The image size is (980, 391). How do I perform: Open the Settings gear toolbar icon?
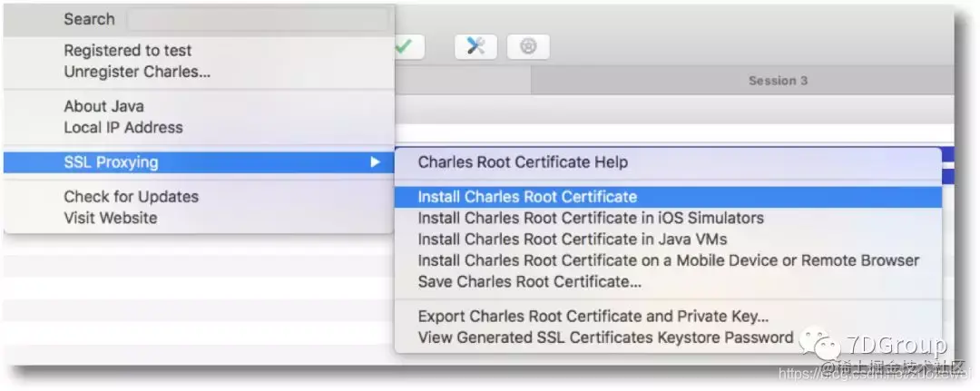tap(528, 46)
